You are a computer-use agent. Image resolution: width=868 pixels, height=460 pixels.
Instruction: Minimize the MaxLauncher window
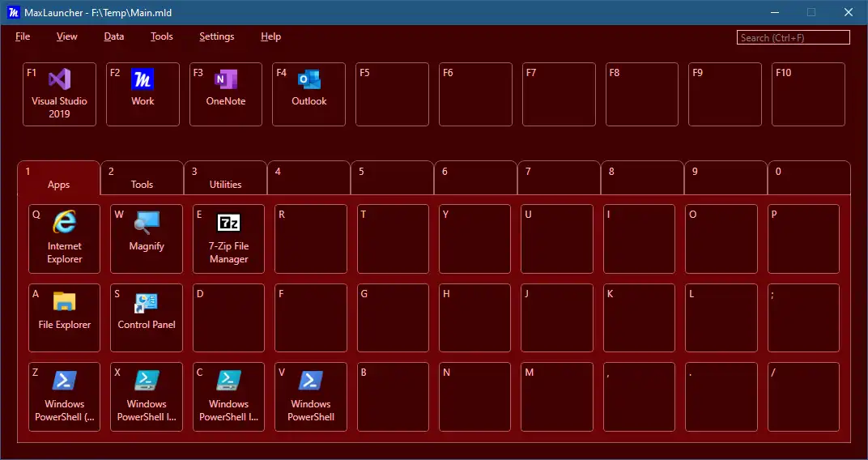[x=774, y=12]
